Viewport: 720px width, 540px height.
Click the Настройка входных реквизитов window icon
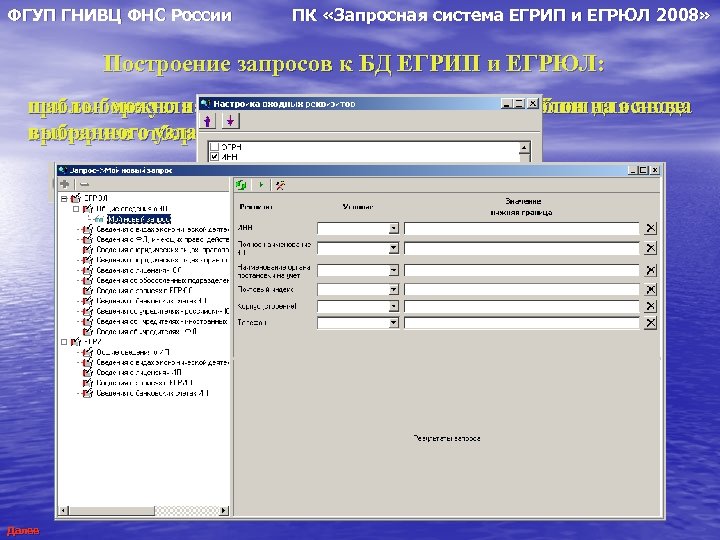point(206,104)
